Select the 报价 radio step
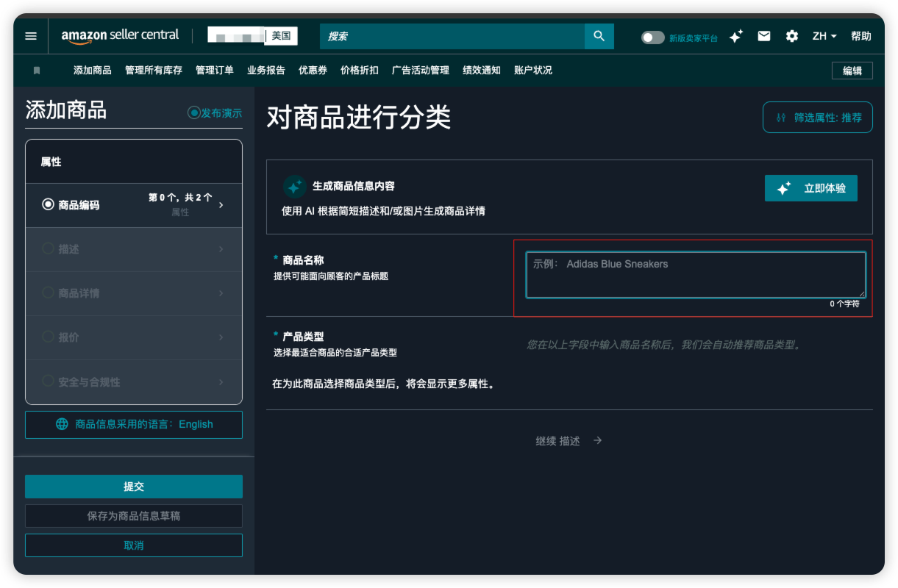 (x=49, y=337)
